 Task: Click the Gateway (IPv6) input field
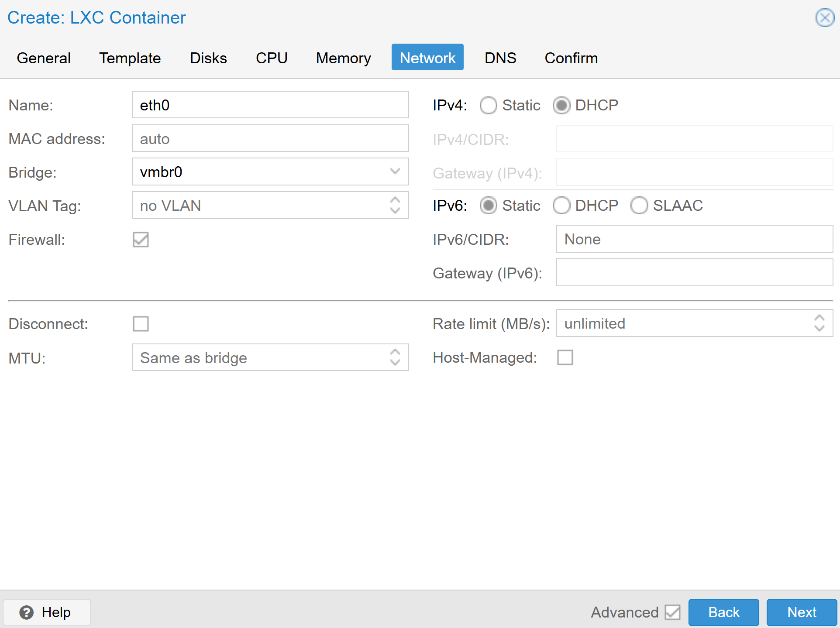tap(695, 272)
